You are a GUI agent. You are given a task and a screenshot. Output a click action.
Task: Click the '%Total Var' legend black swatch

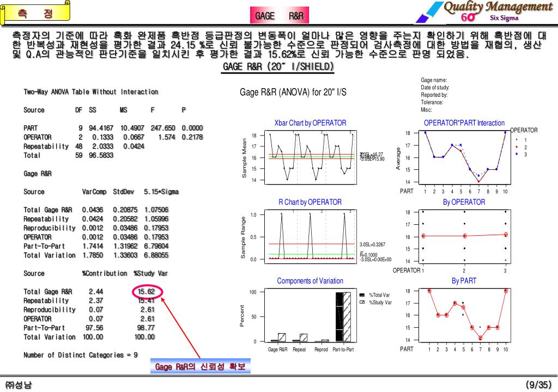tap(362, 295)
